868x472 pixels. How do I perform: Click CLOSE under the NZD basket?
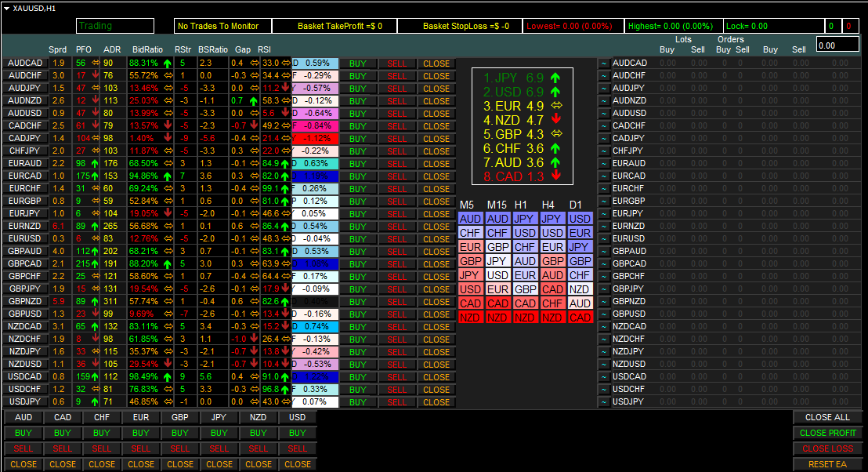(x=259, y=464)
